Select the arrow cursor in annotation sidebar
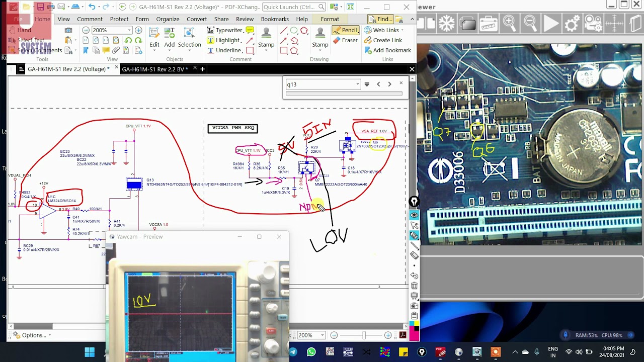Screen dimensions: 644x362 pyautogui.click(x=414, y=225)
